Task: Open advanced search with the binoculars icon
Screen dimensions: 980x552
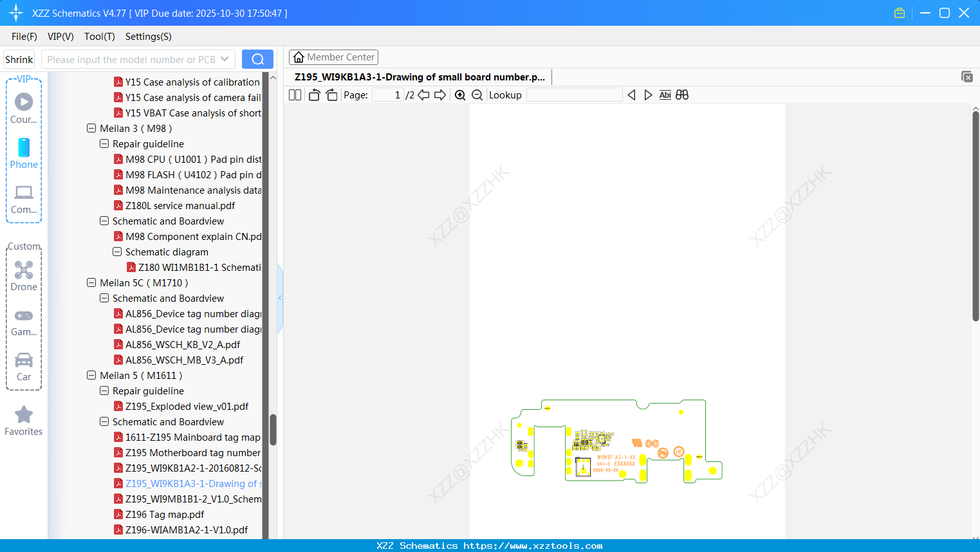Action: [x=681, y=95]
